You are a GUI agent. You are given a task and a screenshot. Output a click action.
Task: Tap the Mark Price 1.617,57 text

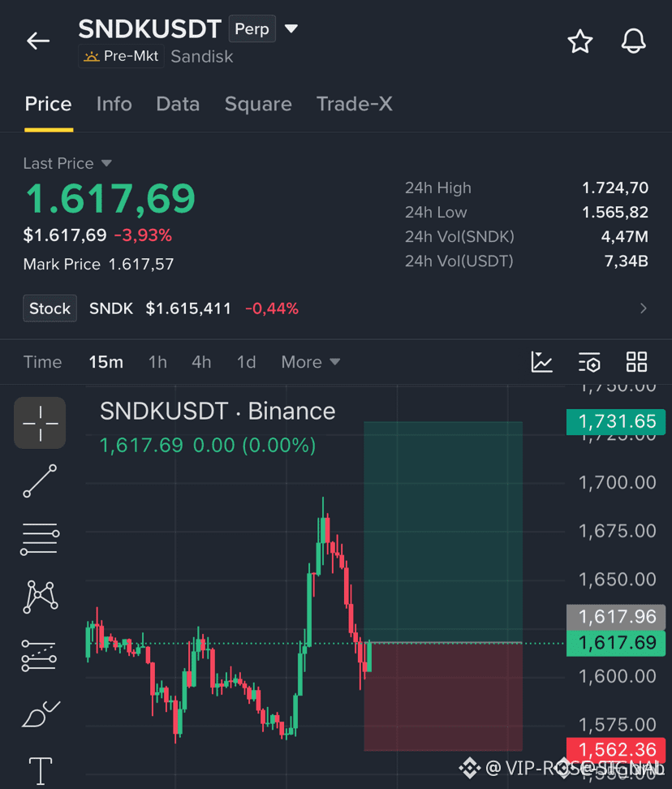98,264
